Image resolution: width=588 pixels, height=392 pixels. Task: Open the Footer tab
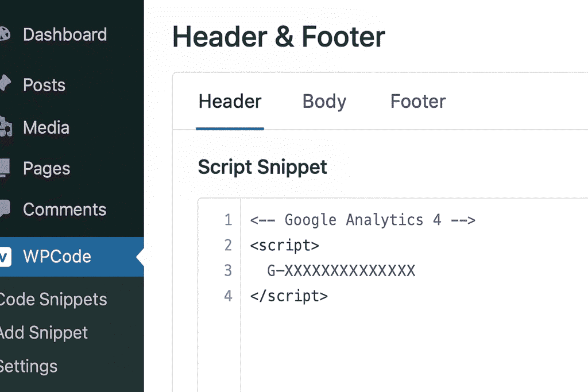coord(418,102)
